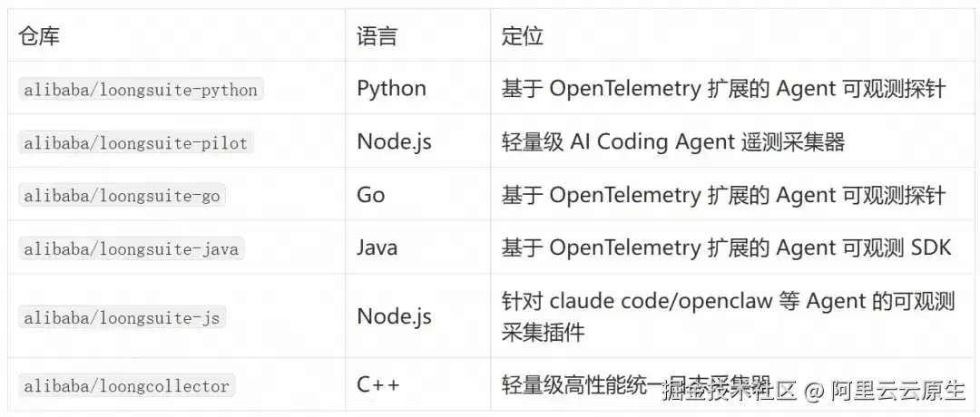The image size is (980, 417).
Task: Click the 仓库 column header
Action: pyautogui.click(x=39, y=36)
